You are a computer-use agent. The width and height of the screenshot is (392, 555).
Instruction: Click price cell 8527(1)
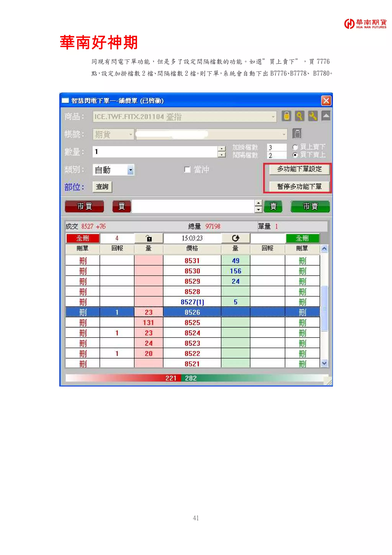[192, 302]
